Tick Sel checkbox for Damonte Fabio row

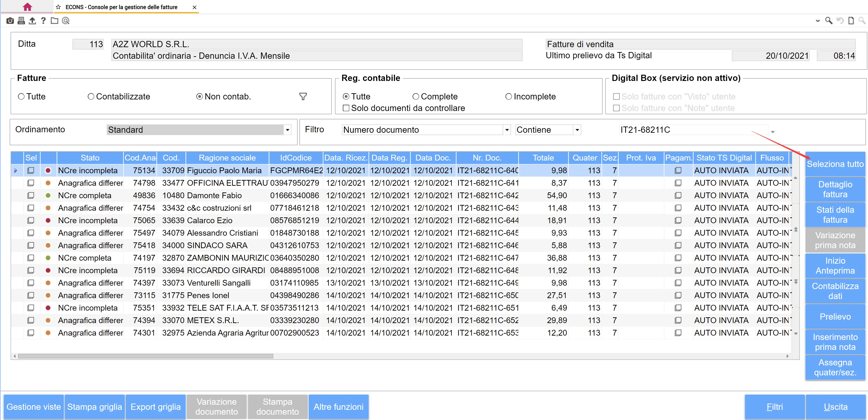[x=31, y=196]
